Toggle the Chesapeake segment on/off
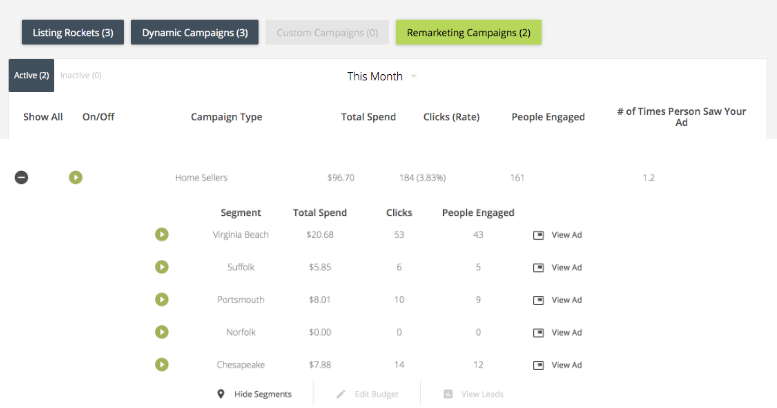Screen dimensions: 777x408 coord(162,365)
